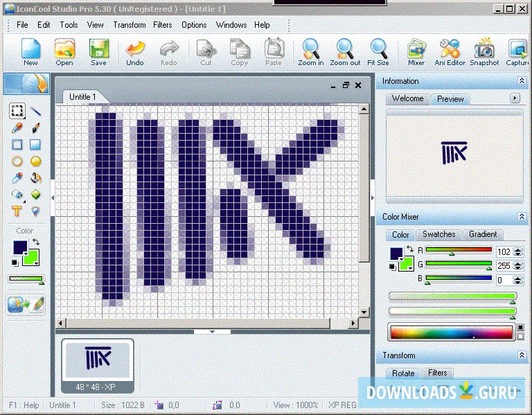The image size is (532, 415).
Task: Select the Text tool T icon
Action: [17, 211]
